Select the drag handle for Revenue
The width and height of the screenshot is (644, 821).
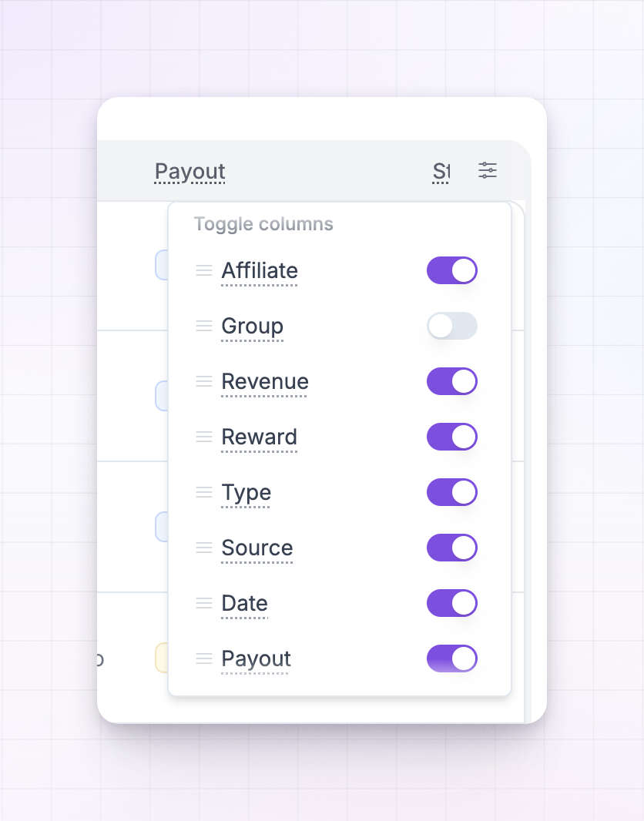tap(203, 381)
